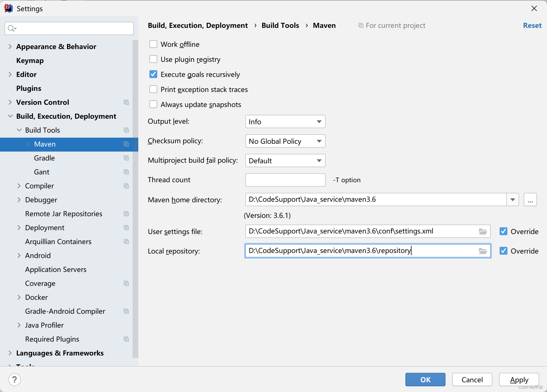Disable Execute goals recursively checkbox

[154, 74]
